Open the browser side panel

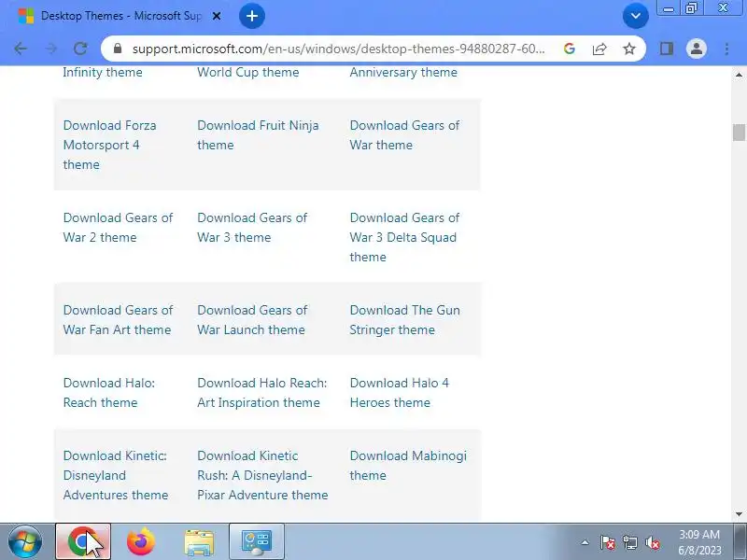tap(667, 49)
